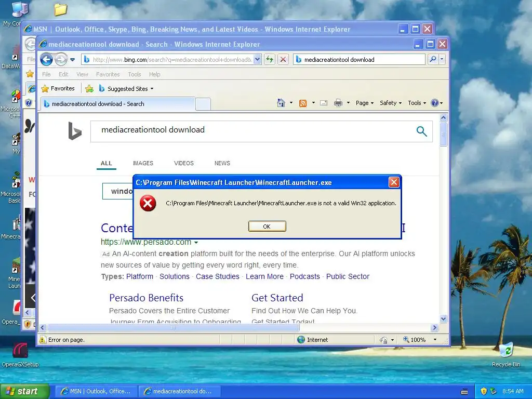The width and height of the screenshot is (532, 399).
Task: Open a new blank tab
Action: (203, 104)
